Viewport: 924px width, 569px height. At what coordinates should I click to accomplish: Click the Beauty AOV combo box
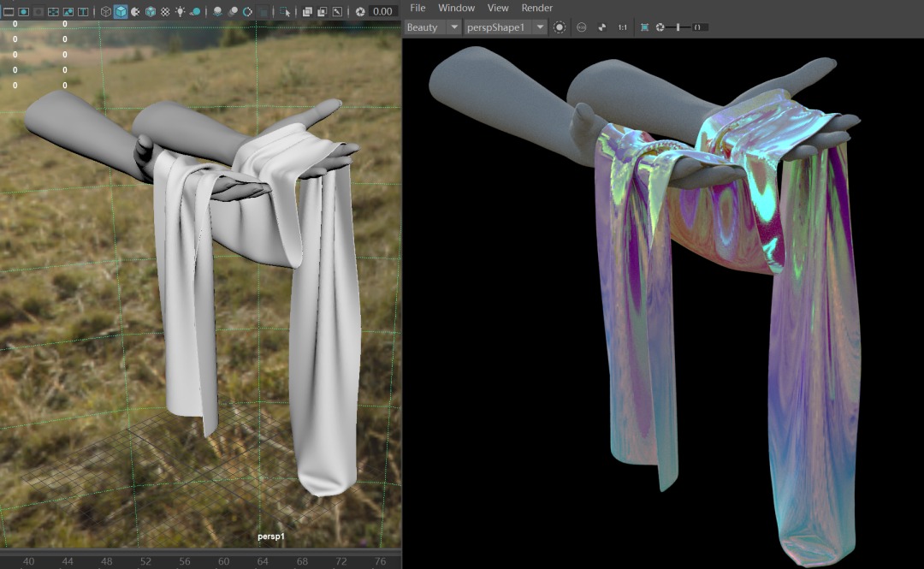[x=432, y=27]
